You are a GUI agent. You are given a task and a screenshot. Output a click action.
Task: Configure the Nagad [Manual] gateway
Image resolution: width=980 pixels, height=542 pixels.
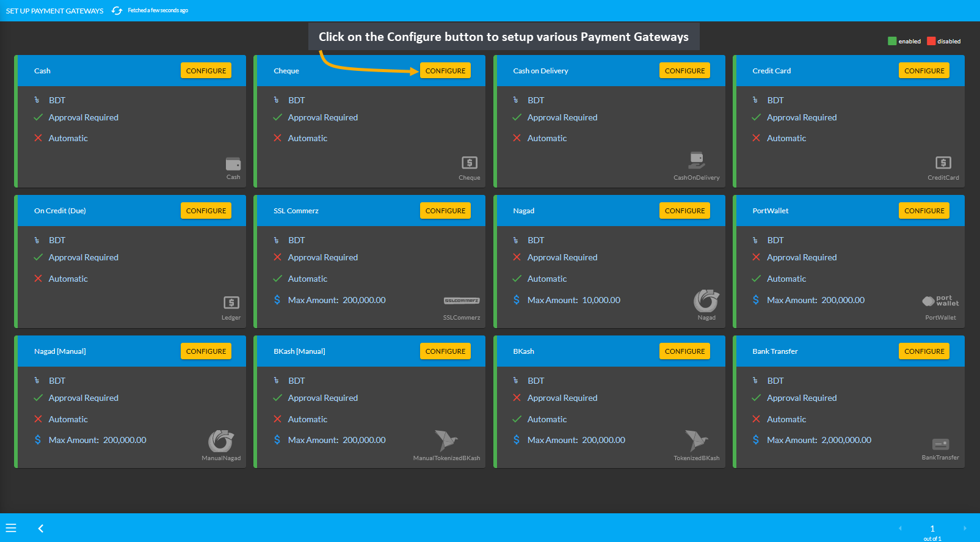(x=206, y=351)
